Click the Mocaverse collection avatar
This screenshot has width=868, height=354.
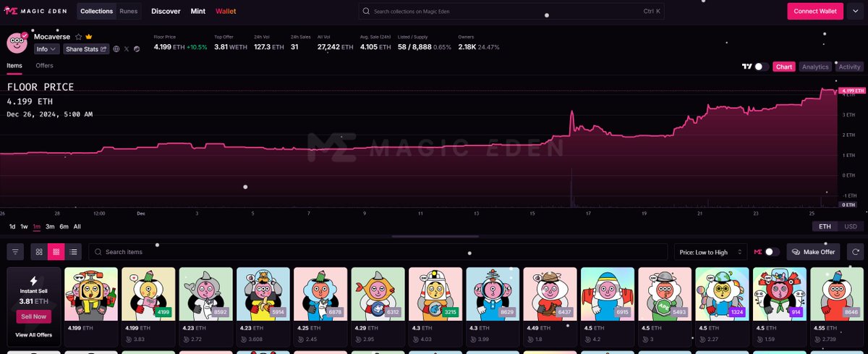[x=17, y=43]
